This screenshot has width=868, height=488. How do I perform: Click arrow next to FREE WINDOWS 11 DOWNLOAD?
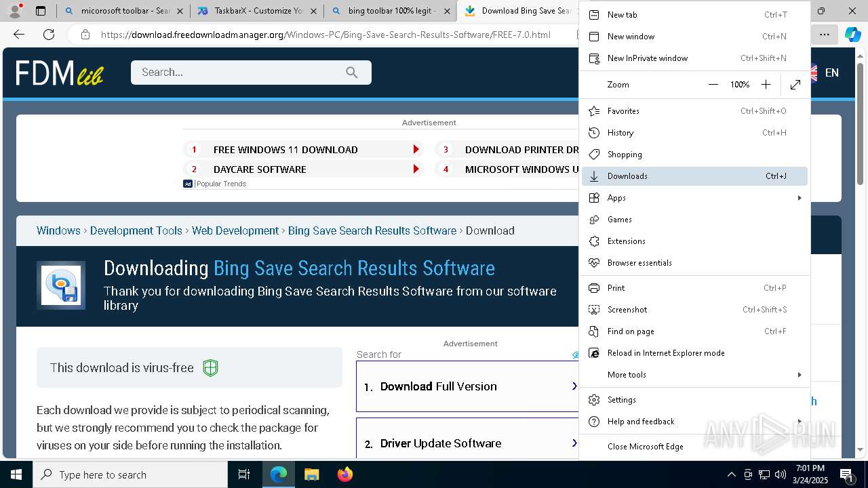(416, 150)
